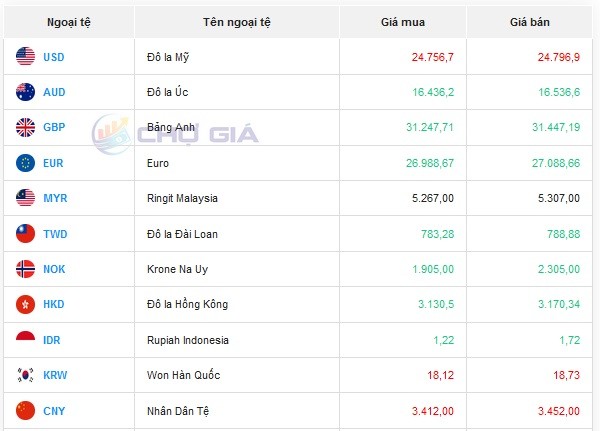Screen dimensions: 600x431
Task: Click the Chinese flag icon
Action: pyautogui.click(x=26, y=410)
